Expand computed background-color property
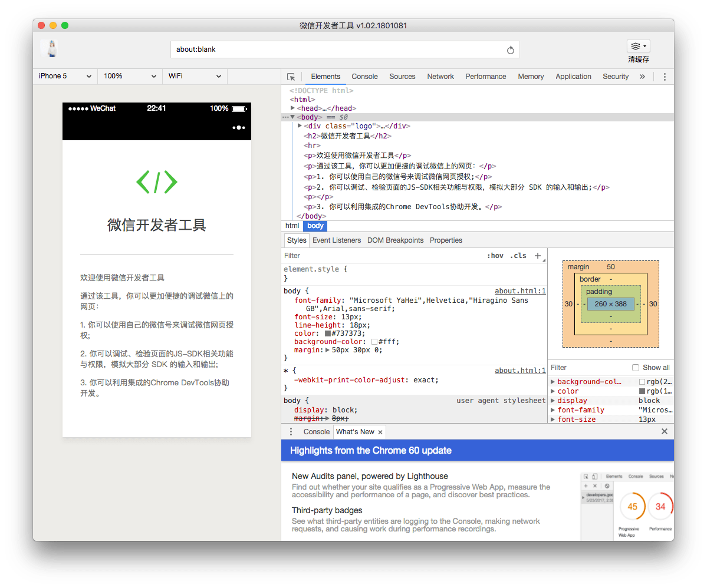The height and width of the screenshot is (588, 707). [553, 382]
